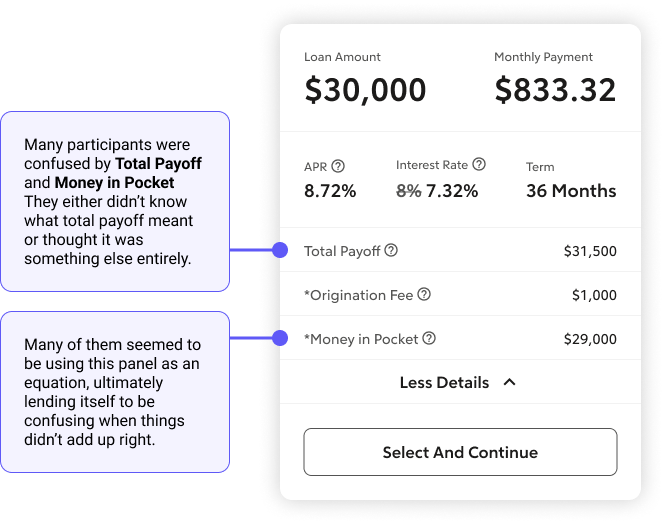
Task: Click the 8.72% APR value
Action: 330,190
